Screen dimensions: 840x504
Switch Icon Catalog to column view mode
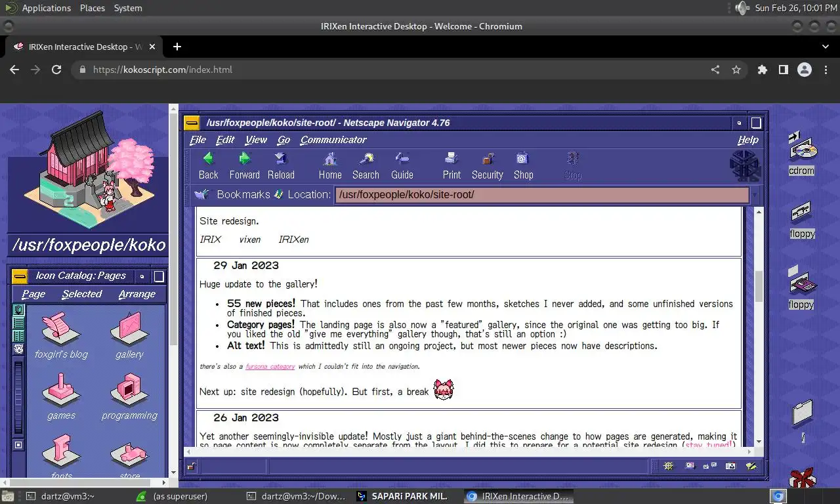point(18,336)
